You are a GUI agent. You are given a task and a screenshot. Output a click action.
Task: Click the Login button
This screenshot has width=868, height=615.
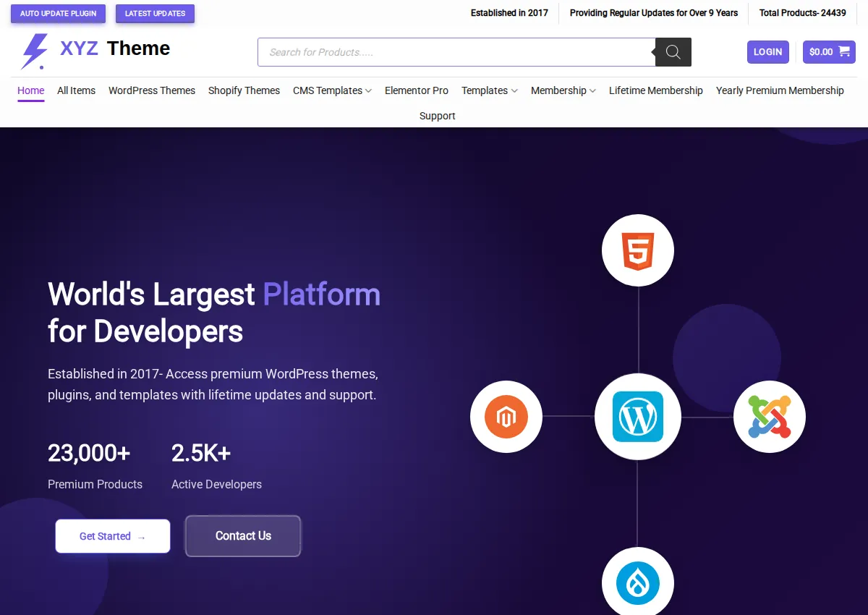click(x=768, y=51)
